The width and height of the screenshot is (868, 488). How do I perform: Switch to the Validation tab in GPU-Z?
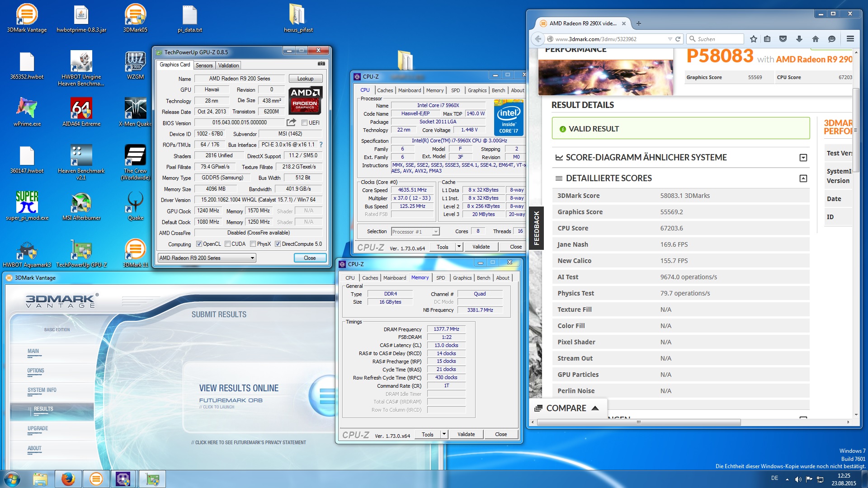228,66
